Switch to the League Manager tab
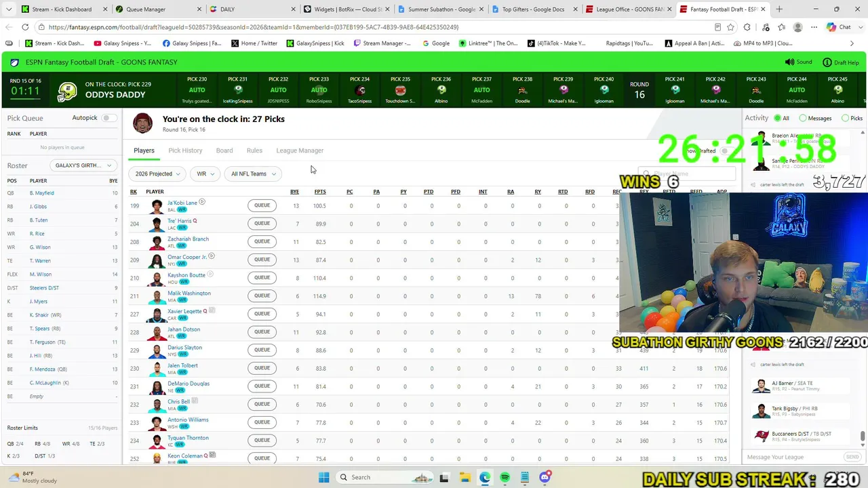Viewport: 868px width, 488px height. pyautogui.click(x=300, y=150)
